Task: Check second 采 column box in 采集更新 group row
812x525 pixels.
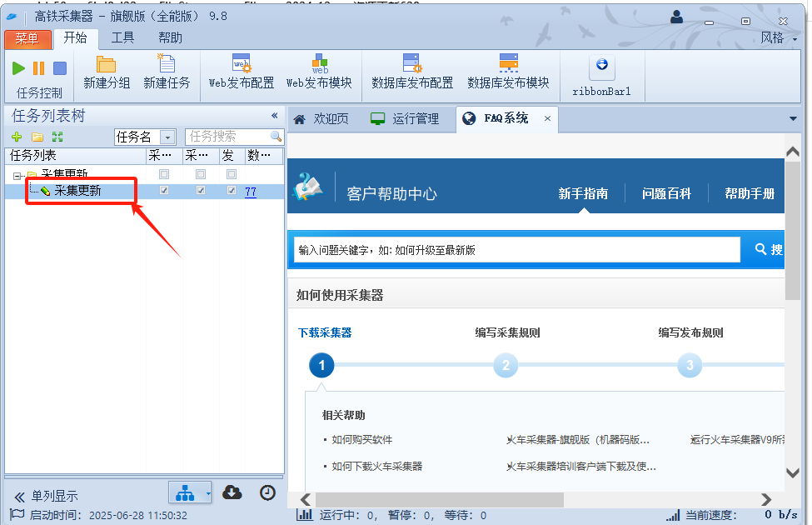Action: [x=201, y=174]
